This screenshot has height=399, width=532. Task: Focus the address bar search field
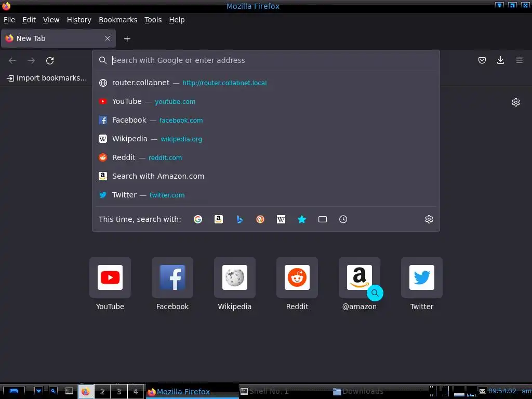click(266, 60)
